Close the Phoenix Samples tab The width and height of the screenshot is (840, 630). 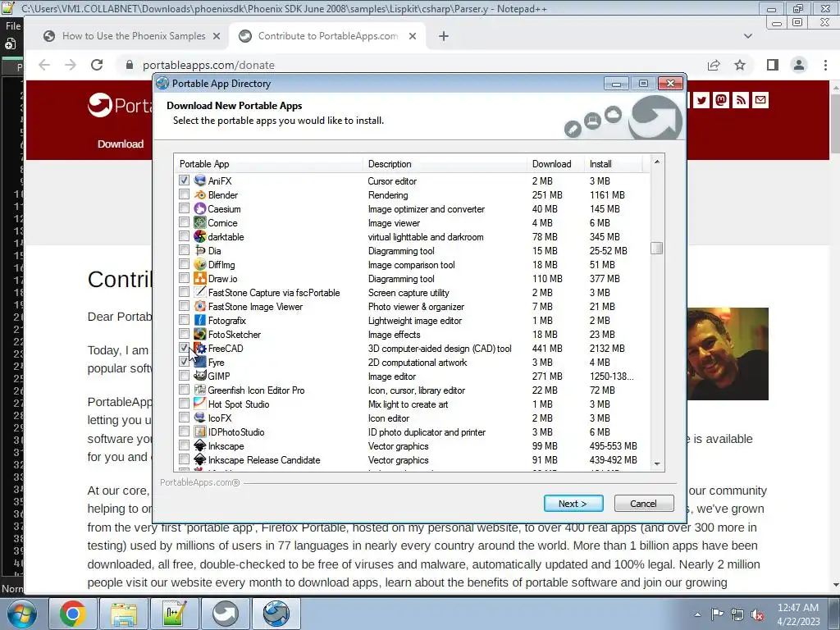[x=217, y=36]
